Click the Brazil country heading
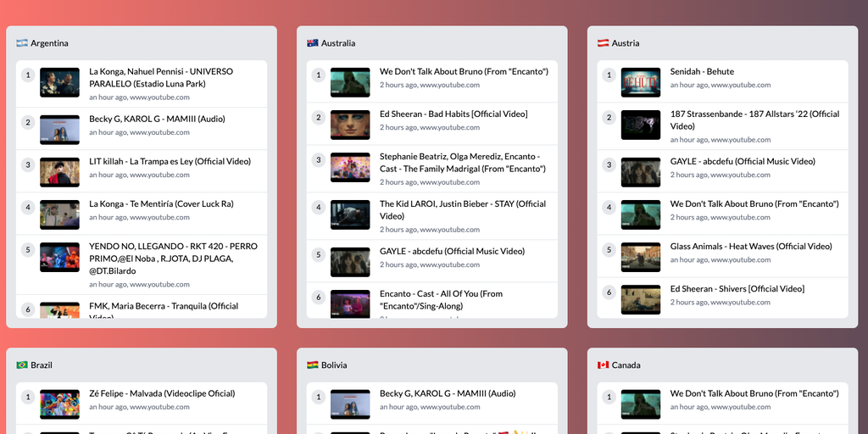 click(42, 365)
